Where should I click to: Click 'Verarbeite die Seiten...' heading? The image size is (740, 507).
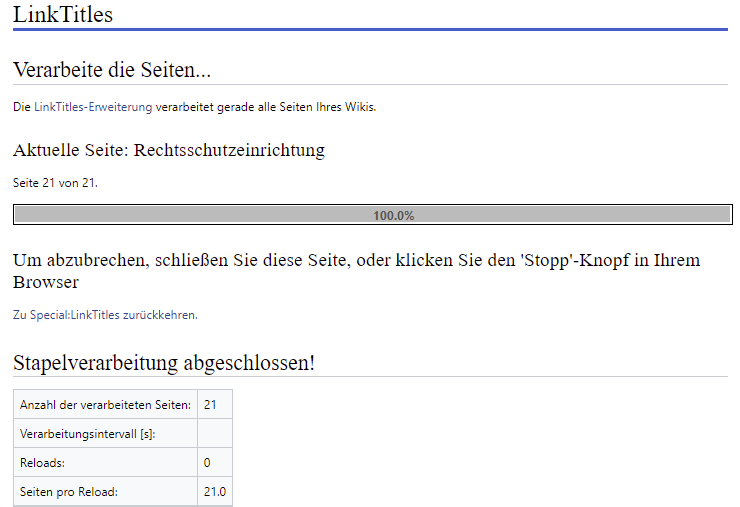[x=112, y=69]
